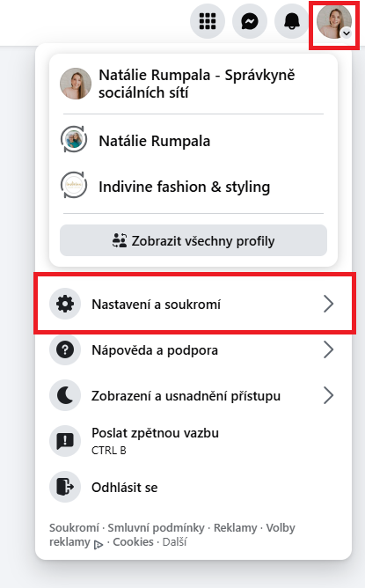This screenshot has height=588, width=365.
Task: Click Zobrazit všechny profily button
Action: [193, 240]
